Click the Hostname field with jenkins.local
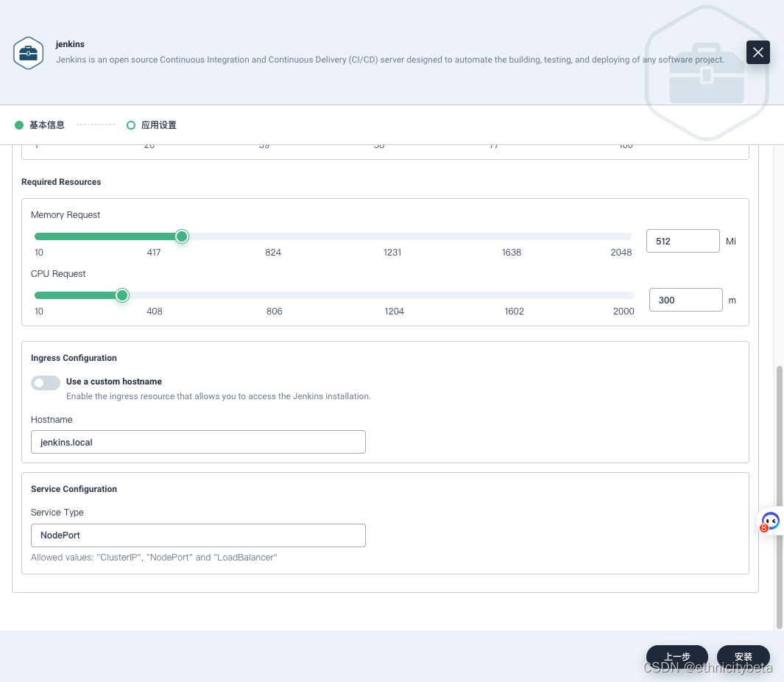The height and width of the screenshot is (682, 784). tap(198, 443)
